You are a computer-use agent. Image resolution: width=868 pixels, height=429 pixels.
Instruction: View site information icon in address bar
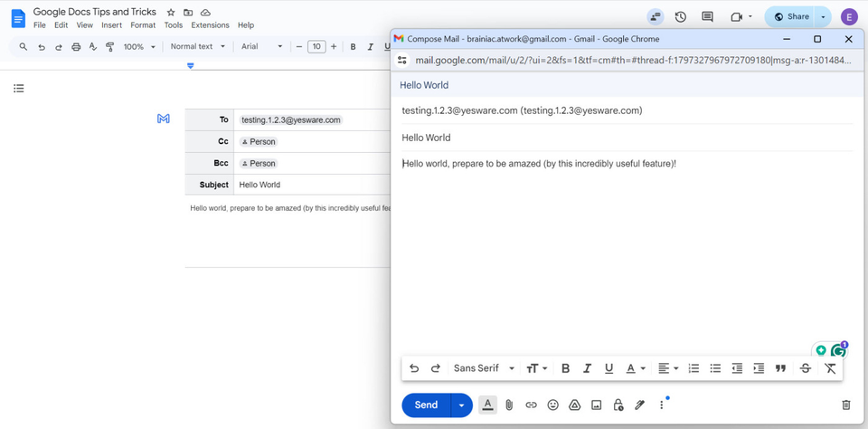pyautogui.click(x=402, y=60)
